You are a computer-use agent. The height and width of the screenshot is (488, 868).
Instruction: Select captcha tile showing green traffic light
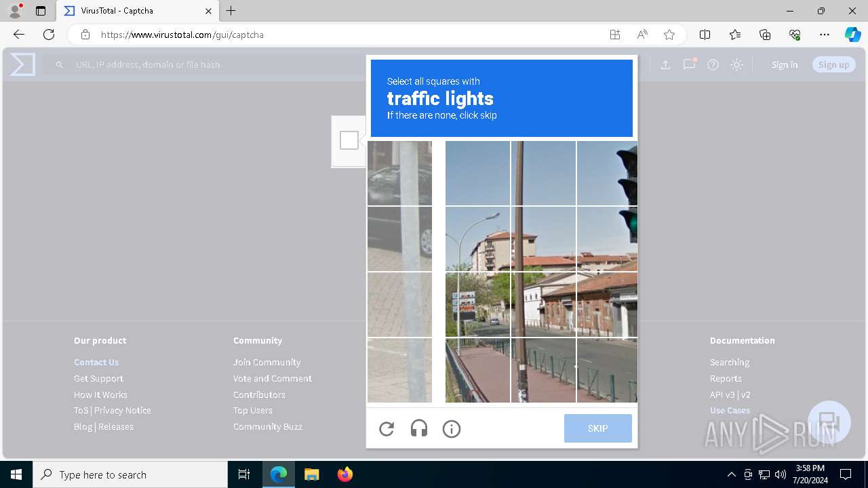click(x=607, y=239)
